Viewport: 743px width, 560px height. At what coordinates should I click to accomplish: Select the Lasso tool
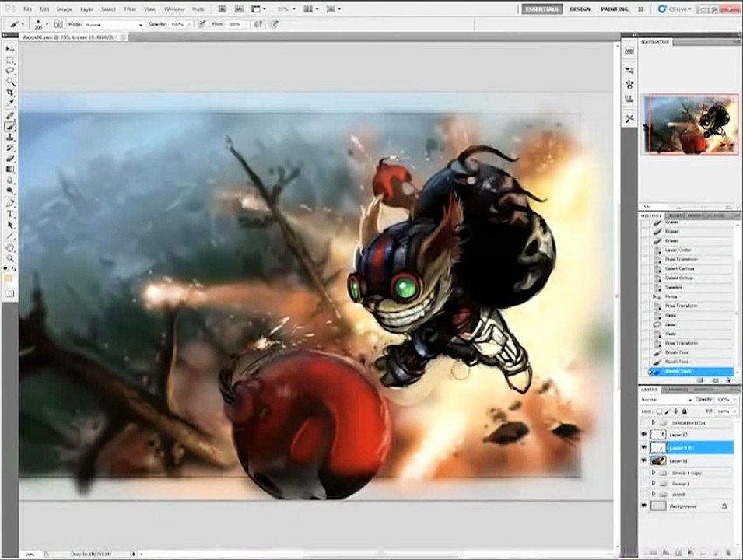10,71
